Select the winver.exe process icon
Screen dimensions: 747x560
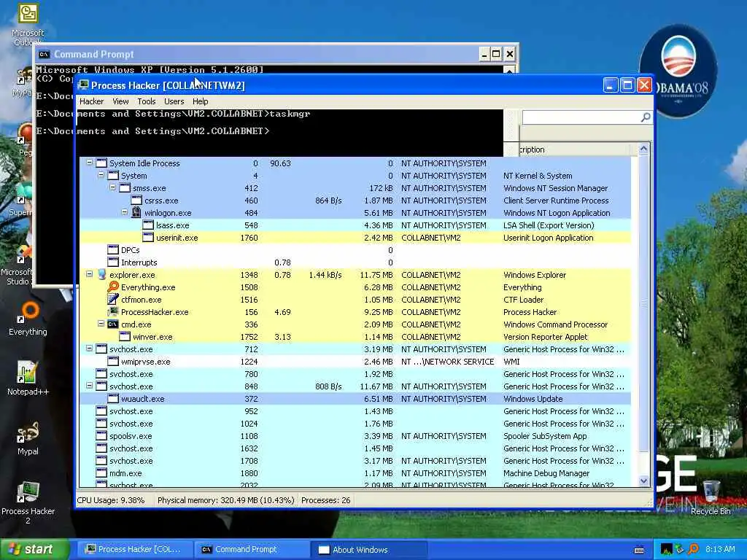[x=125, y=336]
